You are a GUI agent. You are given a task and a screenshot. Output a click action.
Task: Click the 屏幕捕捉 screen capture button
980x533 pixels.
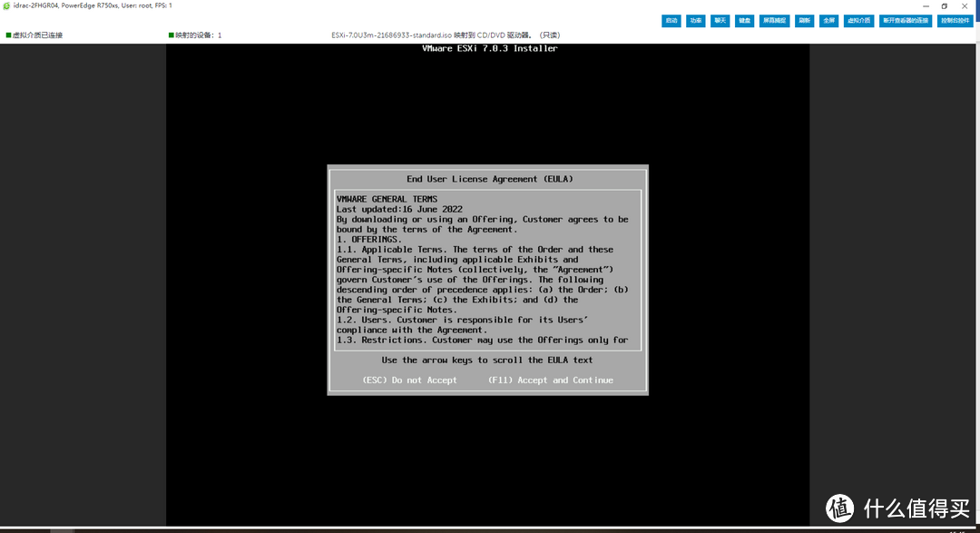tap(775, 21)
